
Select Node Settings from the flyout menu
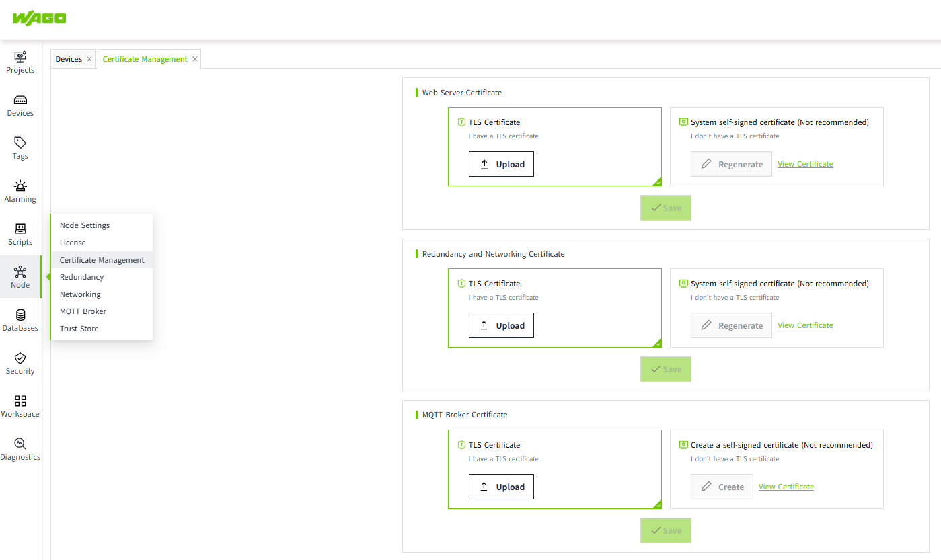(x=85, y=225)
